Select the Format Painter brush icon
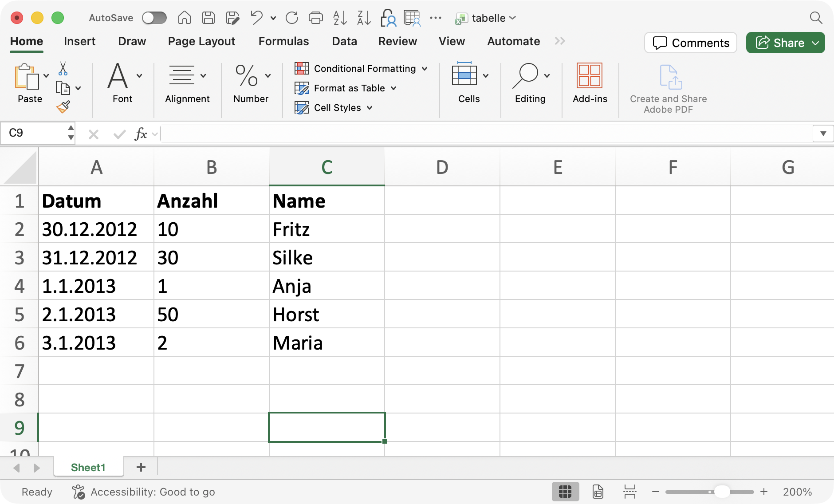Screen dimensions: 834x504 (63, 107)
